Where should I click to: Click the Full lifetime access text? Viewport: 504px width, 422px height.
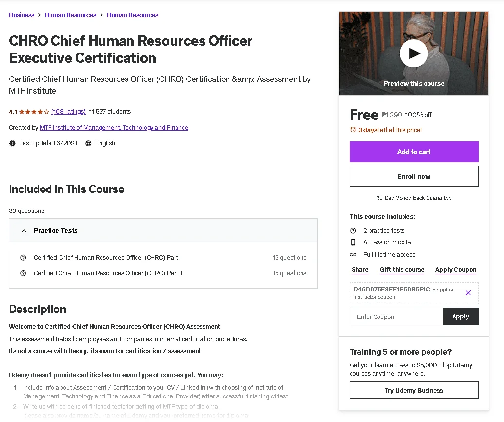click(389, 254)
